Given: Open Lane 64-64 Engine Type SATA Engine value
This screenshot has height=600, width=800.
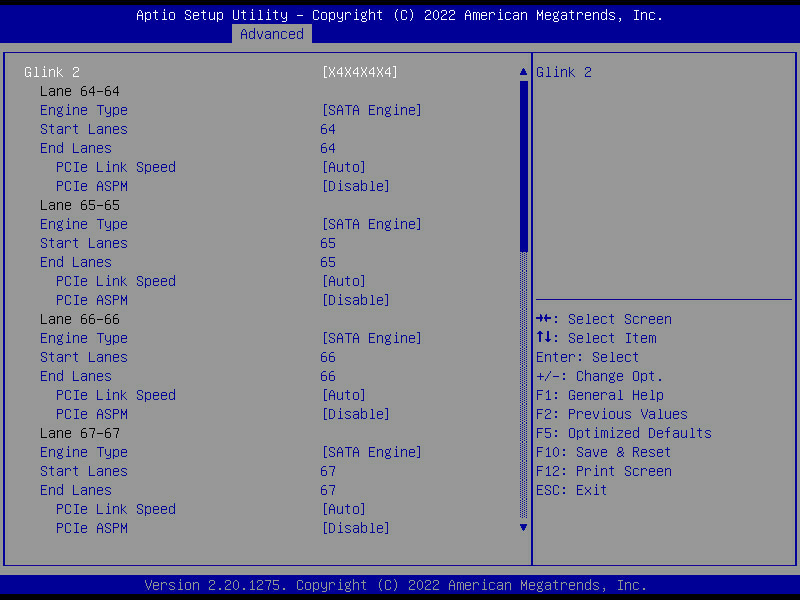Looking at the screenshot, I should 371,110.
